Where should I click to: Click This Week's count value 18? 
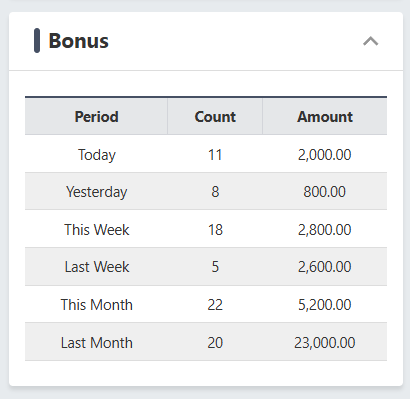215,230
